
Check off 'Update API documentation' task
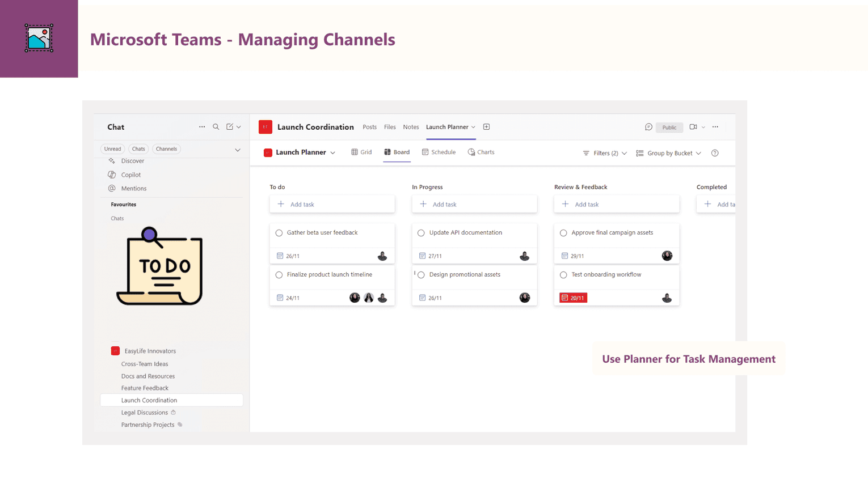tap(420, 232)
